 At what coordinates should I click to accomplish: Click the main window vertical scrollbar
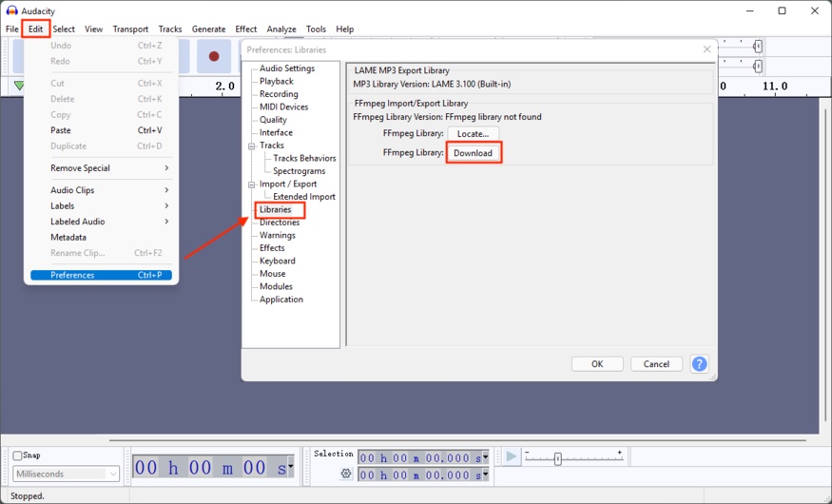click(x=825, y=265)
